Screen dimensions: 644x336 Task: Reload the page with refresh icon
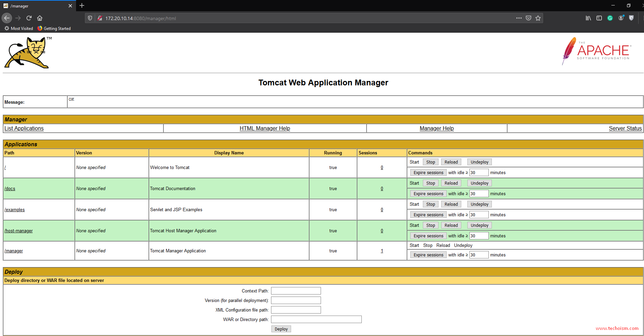(x=29, y=18)
